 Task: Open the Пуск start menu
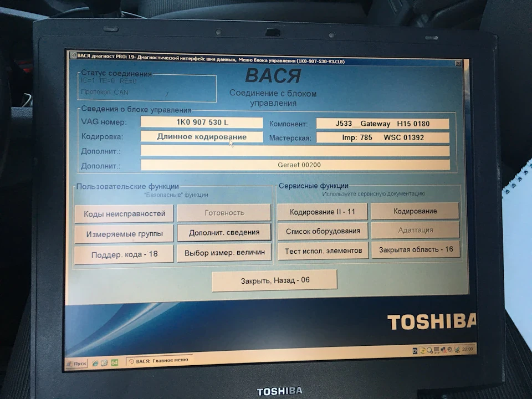point(77,364)
